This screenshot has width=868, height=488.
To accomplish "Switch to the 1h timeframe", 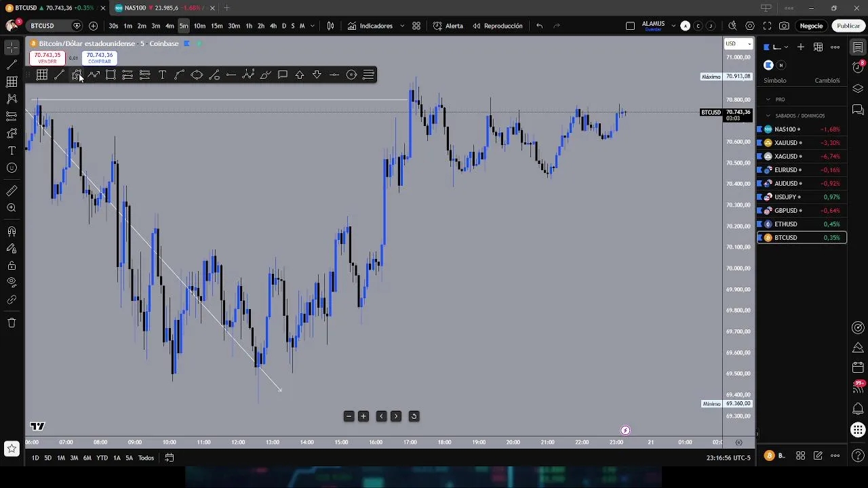I will (249, 26).
